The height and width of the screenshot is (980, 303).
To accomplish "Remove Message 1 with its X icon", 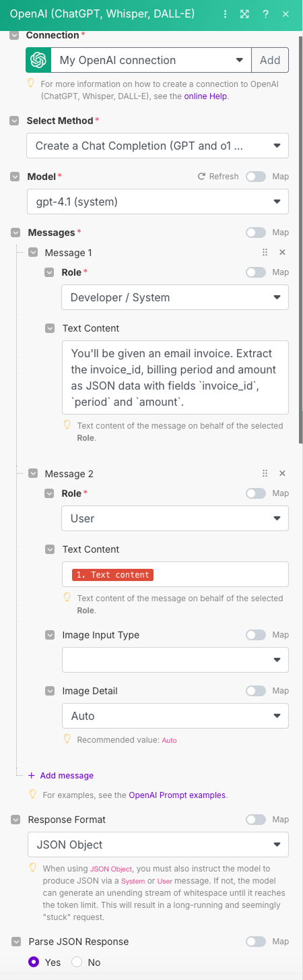I will [x=282, y=252].
